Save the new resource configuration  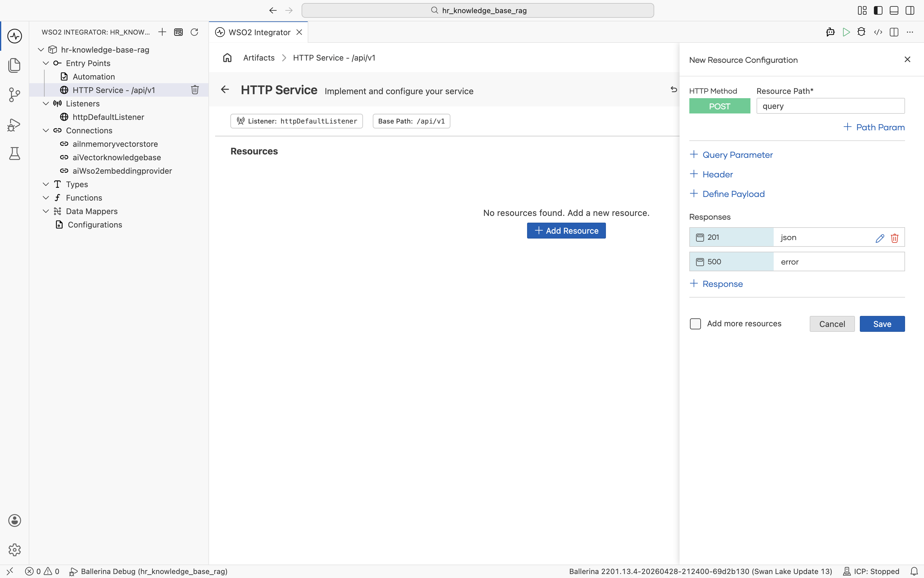click(882, 324)
